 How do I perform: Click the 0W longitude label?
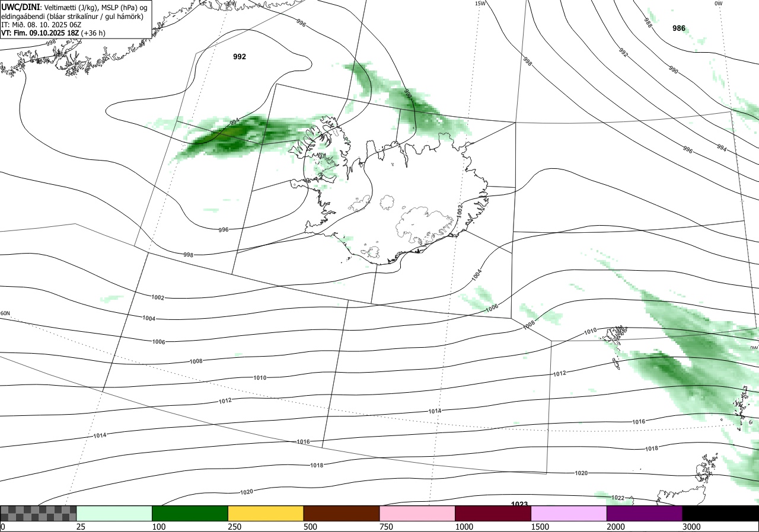(x=719, y=3)
